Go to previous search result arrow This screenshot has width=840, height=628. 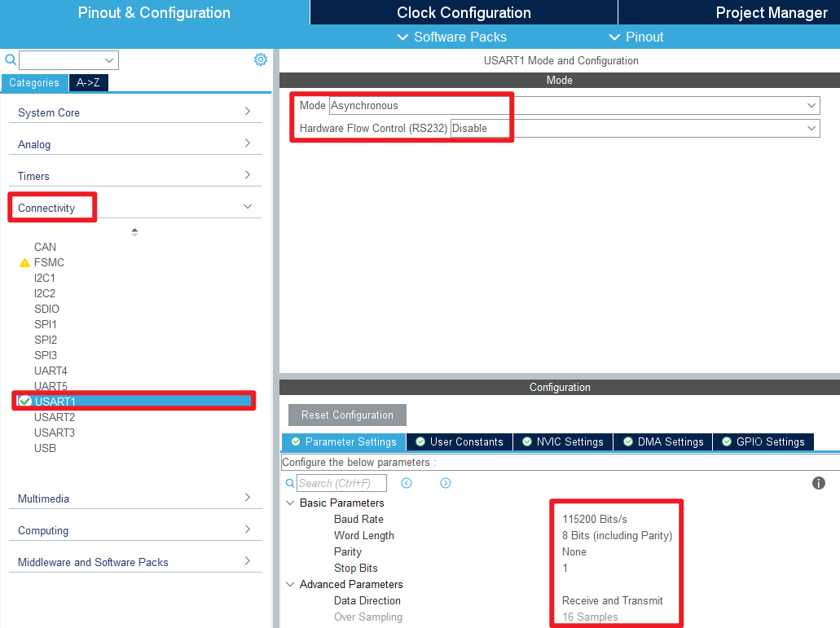pos(407,483)
